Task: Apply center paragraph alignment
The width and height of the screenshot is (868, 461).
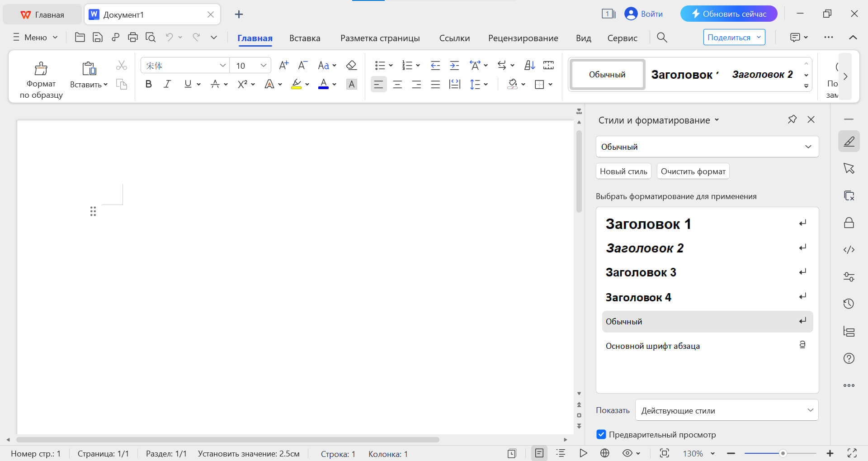Action: [397, 84]
